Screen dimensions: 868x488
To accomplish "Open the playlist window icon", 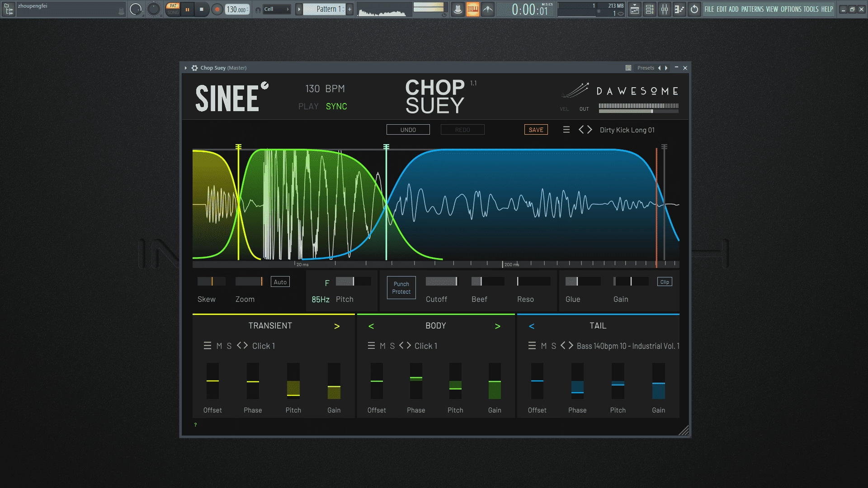I will (635, 9).
